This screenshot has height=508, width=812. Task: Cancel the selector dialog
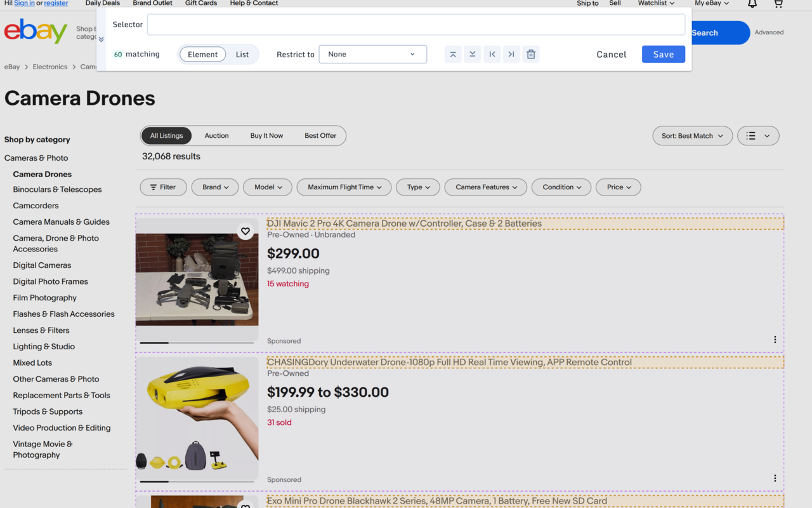click(611, 55)
